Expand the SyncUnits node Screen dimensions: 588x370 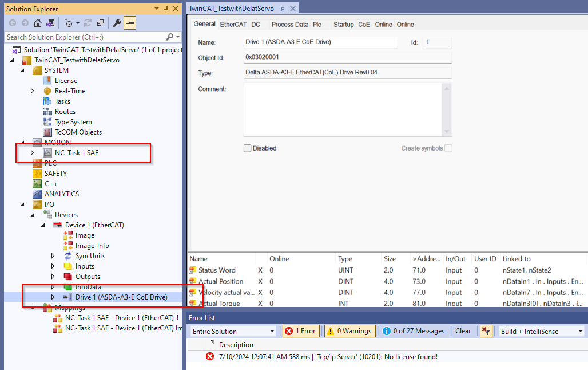click(53, 256)
